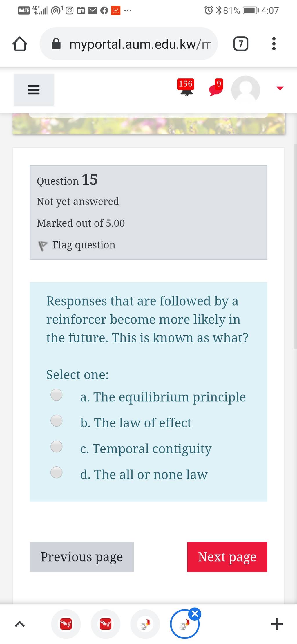The image size is (297, 644).
Task: Go to Next page
Action: click(x=227, y=557)
